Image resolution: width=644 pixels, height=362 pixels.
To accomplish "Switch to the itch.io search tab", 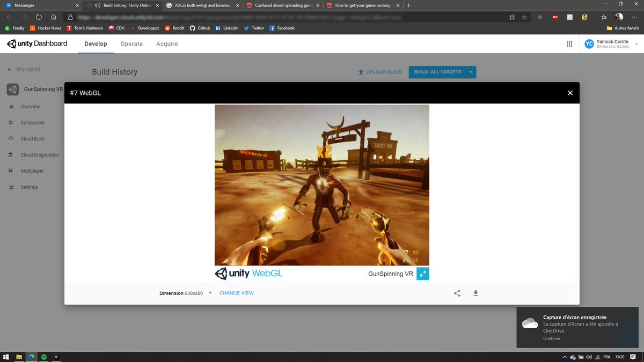I will [x=202, y=5].
